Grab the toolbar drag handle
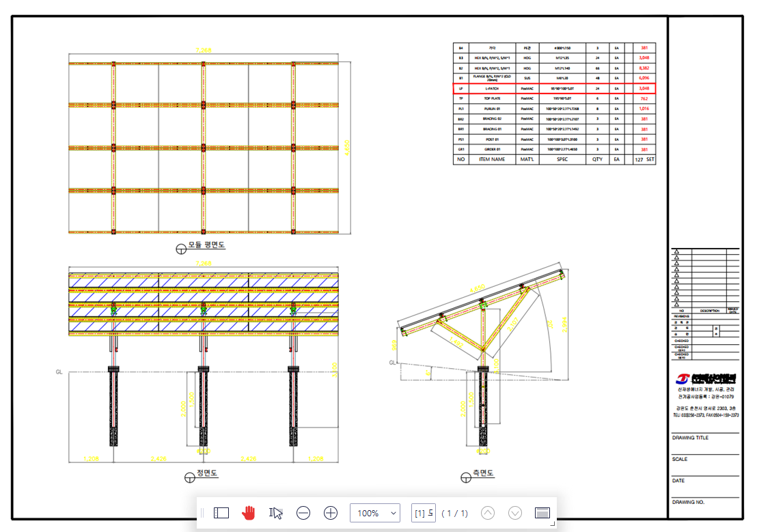 [202, 513]
